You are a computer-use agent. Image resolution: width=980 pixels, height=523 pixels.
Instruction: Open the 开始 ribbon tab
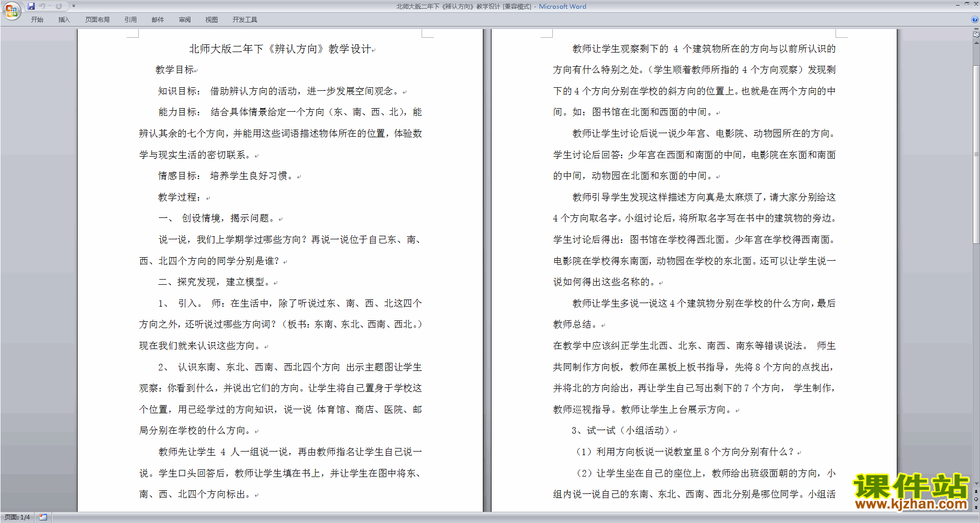[x=37, y=20]
